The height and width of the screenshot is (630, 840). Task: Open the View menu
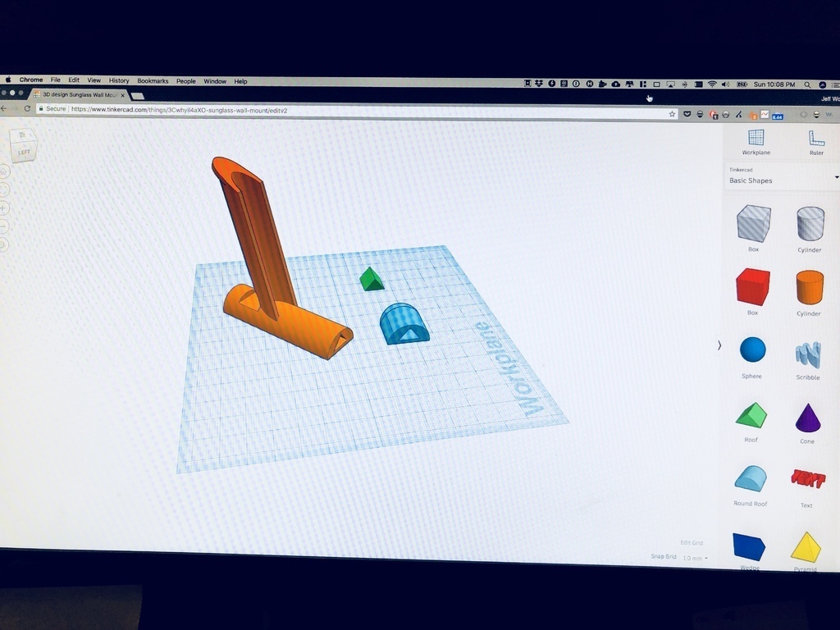point(94,80)
